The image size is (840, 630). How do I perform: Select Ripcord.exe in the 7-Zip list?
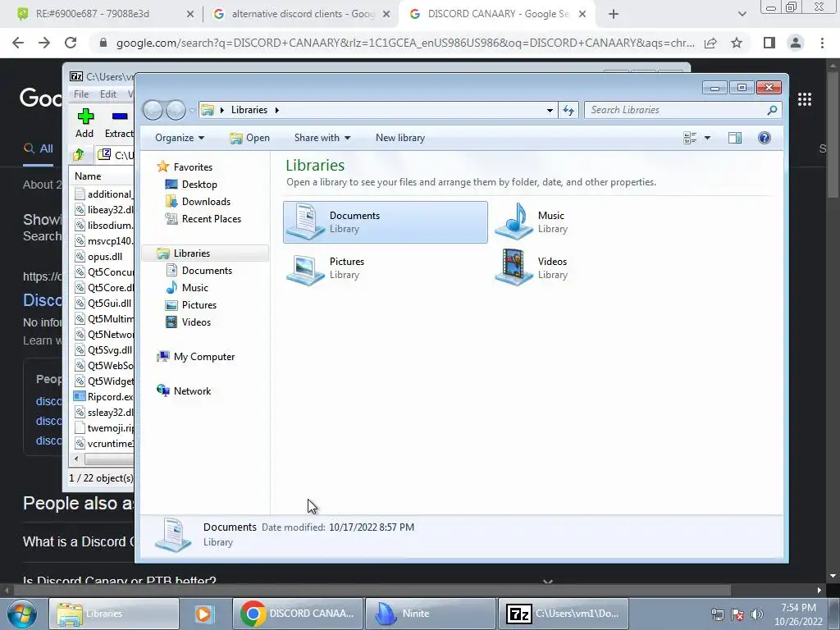(104, 397)
